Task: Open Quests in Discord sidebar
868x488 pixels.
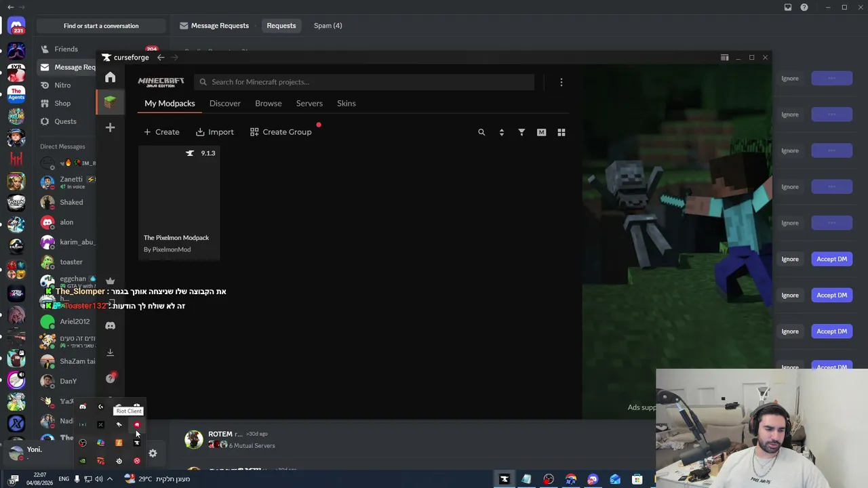Action: [x=66, y=121]
